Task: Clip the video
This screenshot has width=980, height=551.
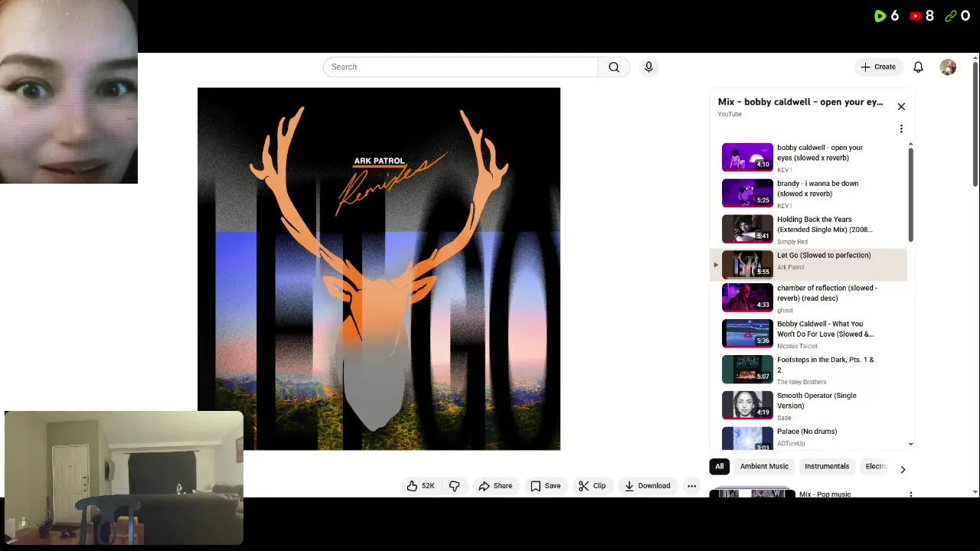Action: 592,486
